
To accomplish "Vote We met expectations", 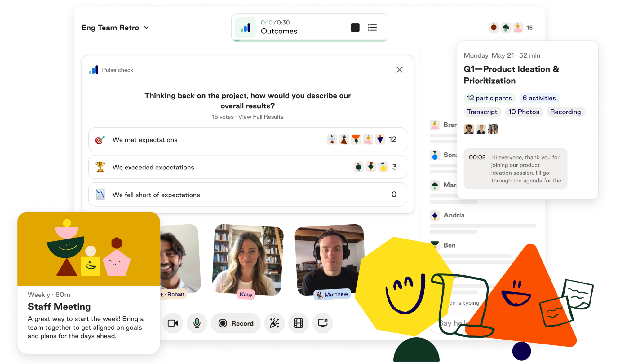I will pos(247,139).
